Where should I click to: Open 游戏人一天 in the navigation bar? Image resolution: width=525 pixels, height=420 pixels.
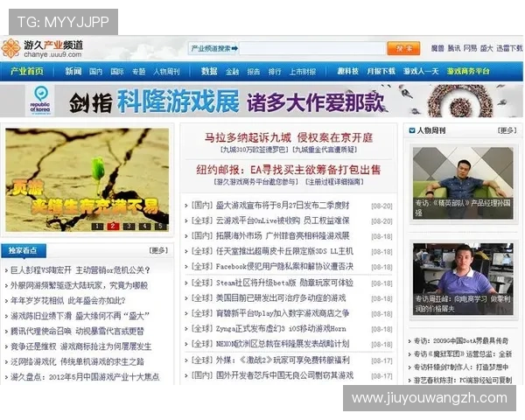coord(421,71)
